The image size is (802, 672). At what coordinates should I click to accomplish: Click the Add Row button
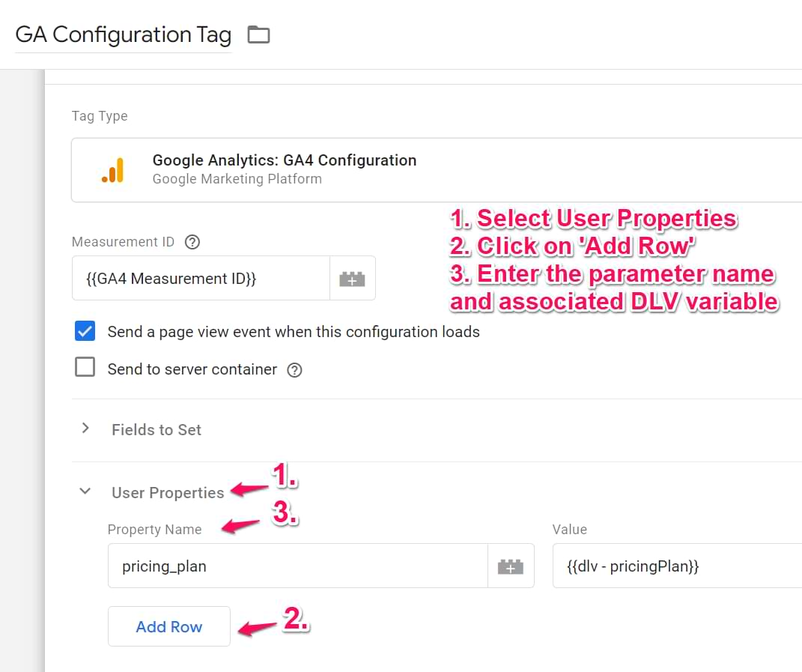point(168,626)
